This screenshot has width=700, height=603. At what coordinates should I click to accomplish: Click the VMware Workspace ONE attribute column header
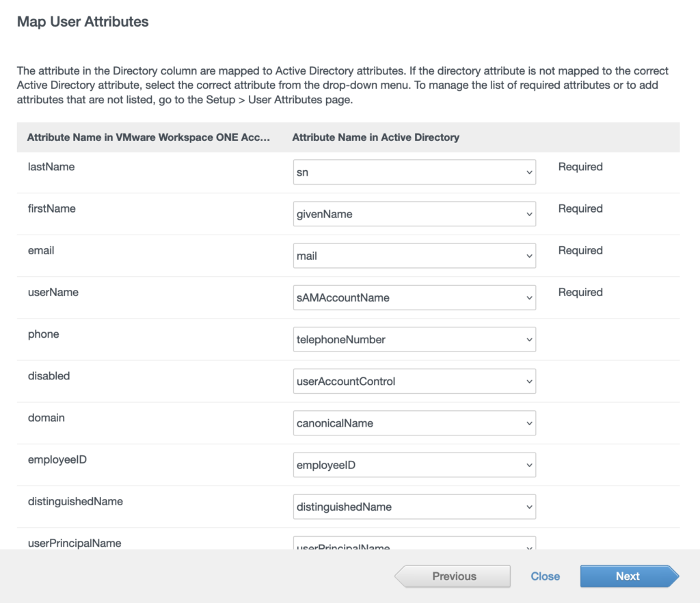148,137
